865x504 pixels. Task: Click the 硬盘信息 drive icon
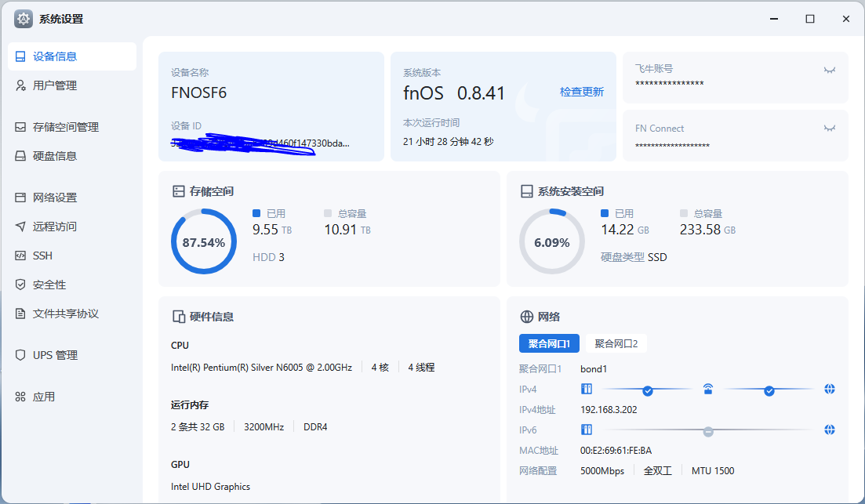click(20, 156)
